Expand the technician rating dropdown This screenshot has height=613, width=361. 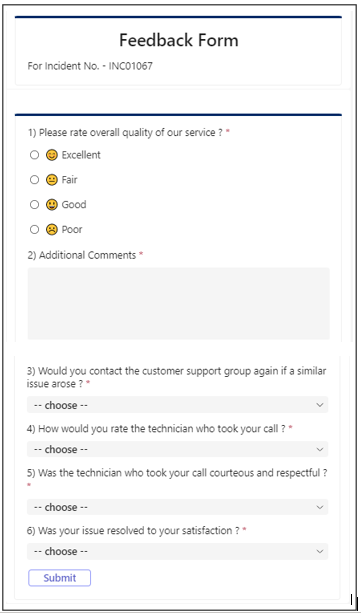pos(178,449)
